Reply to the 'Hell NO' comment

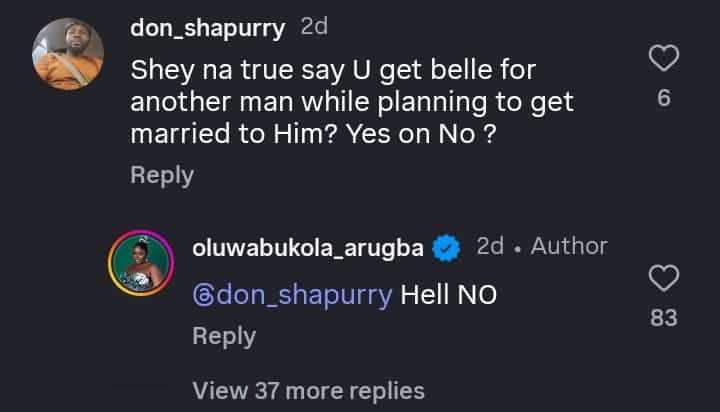223,337
